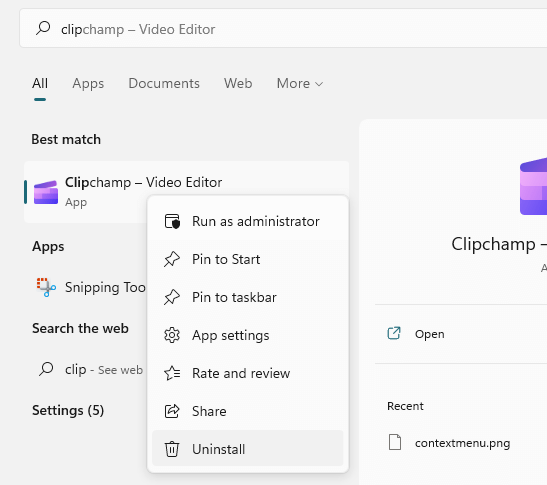
Task: Click the 'Best match' section heading
Action: [66, 139]
